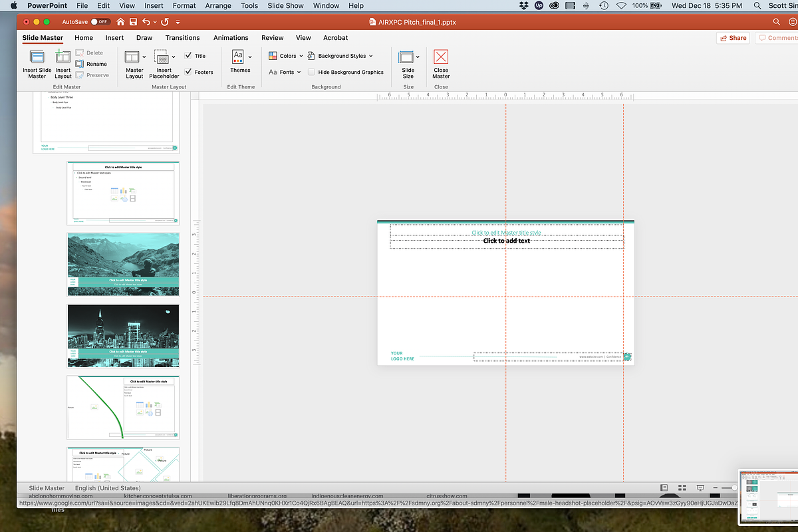798x532 pixels.
Task: Open the Background Styles dropdown
Action: pyautogui.click(x=340, y=56)
